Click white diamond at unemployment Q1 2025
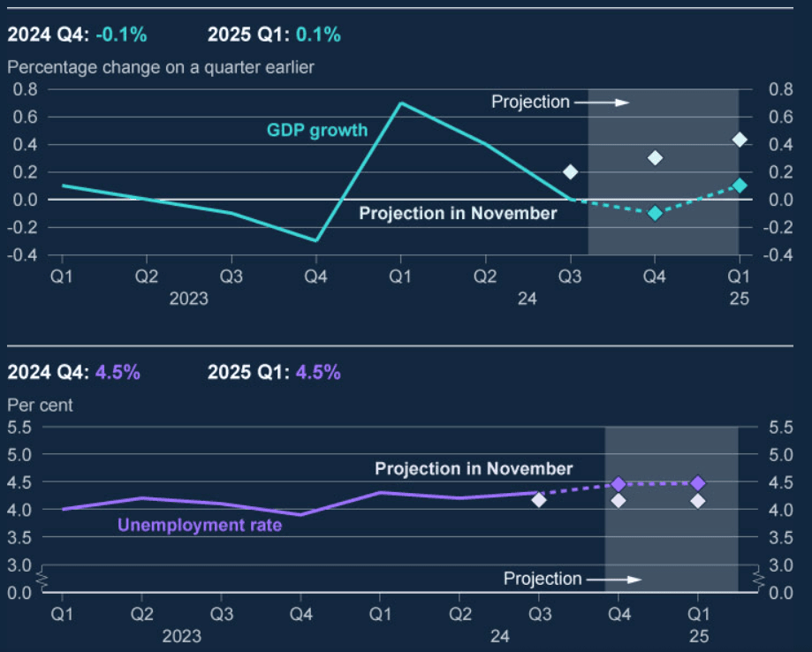Image resolution: width=812 pixels, height=652 pixels. click(x=698, y=501)
